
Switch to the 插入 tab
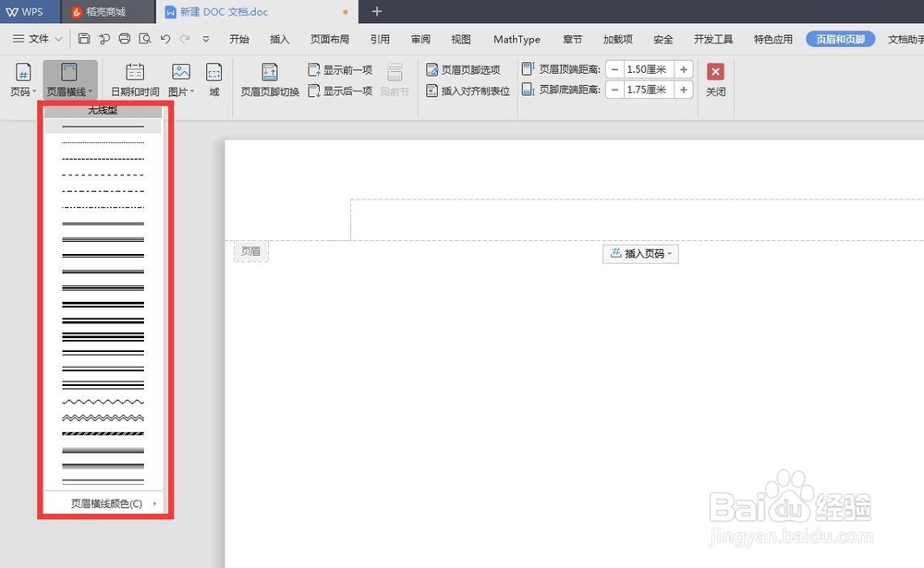pos(279,40)
